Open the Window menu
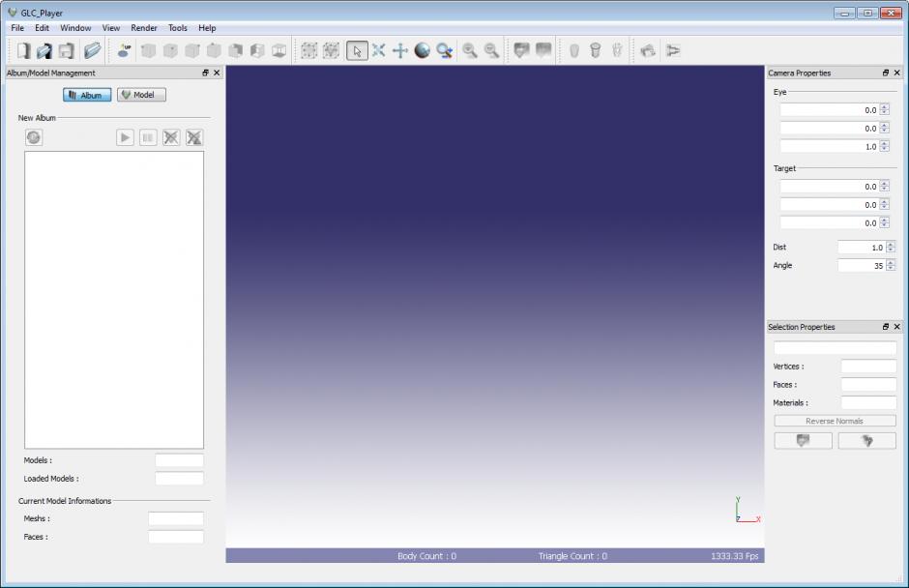The image size is (909, 588). [x=75, y=28]
